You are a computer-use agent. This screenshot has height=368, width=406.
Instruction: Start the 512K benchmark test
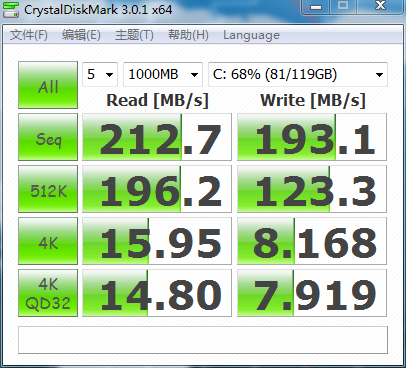coord(48,189)
